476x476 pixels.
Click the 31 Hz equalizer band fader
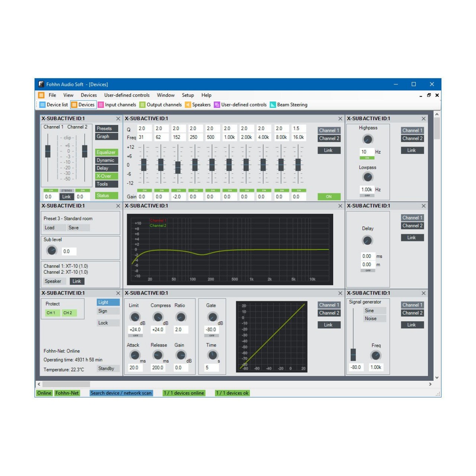point(144,165)
